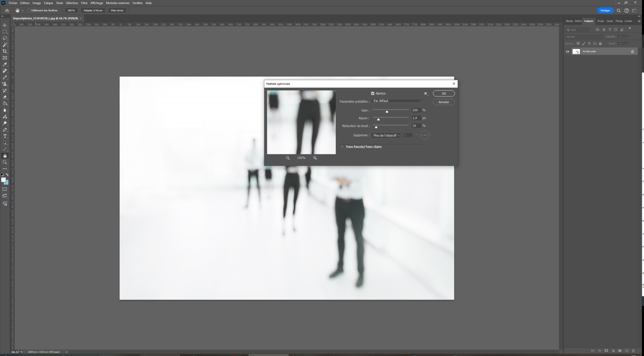
Task: Enable Défilement des fenêtres checkbox
Action: click(x=29, y=11)
